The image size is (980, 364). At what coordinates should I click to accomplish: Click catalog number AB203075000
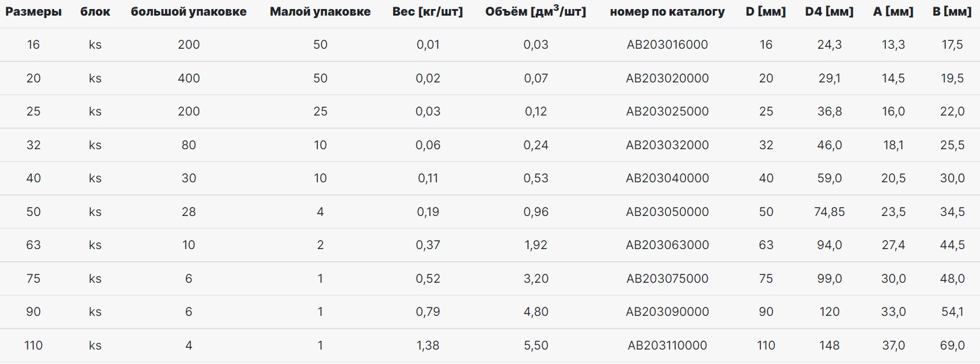(x=667, y=279)
